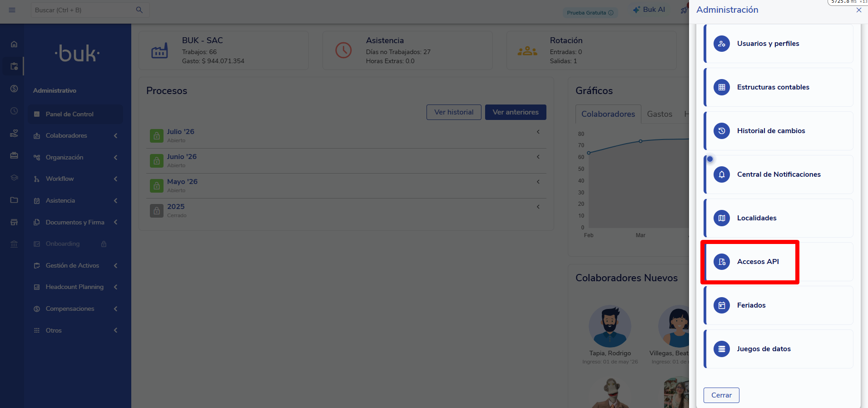
Task: Click Rodrigo Tapia's avatar
Action: pyautogui.click(x=610, y=326)
